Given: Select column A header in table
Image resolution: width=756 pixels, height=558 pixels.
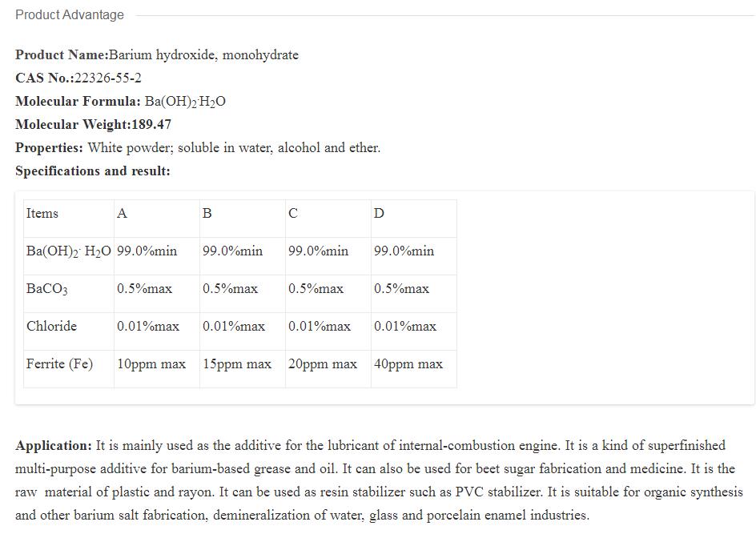Looking at the screenshot, I should click(122, 213).
